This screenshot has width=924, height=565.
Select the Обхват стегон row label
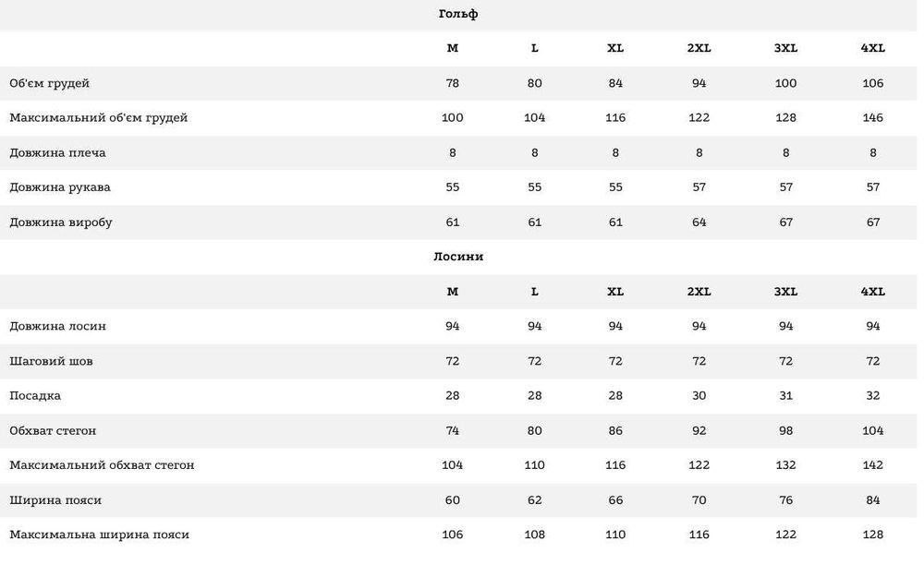click(53, 430)
